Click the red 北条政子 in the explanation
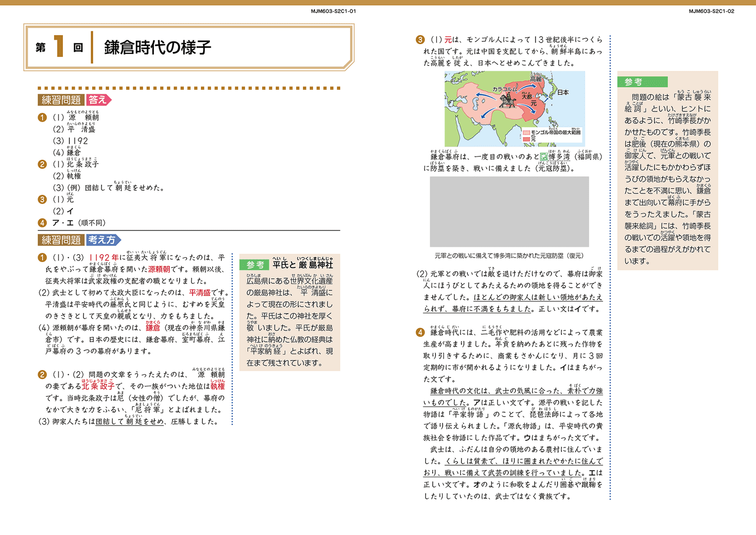The width and height of the screenshot is (756, 535). [x=98, y=386]
